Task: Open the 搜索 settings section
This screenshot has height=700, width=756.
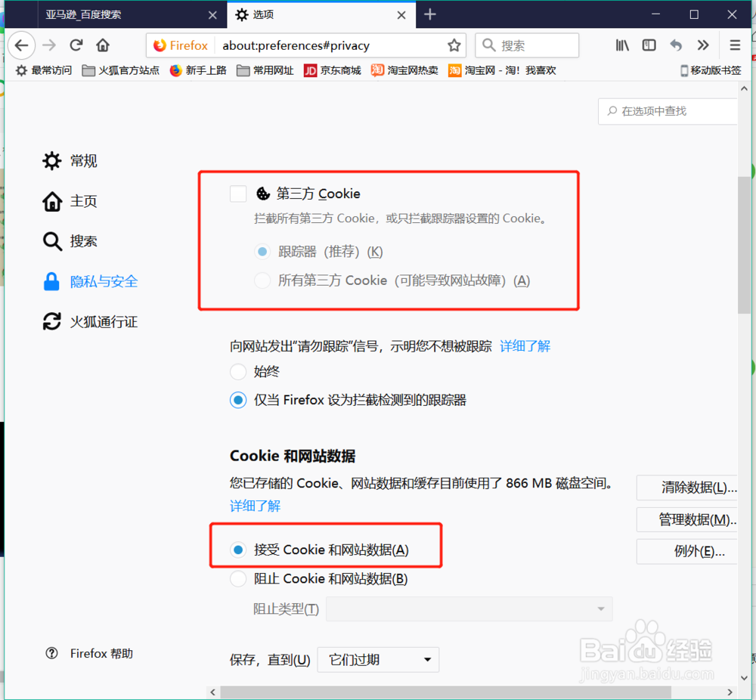Action: click(78, 241)
